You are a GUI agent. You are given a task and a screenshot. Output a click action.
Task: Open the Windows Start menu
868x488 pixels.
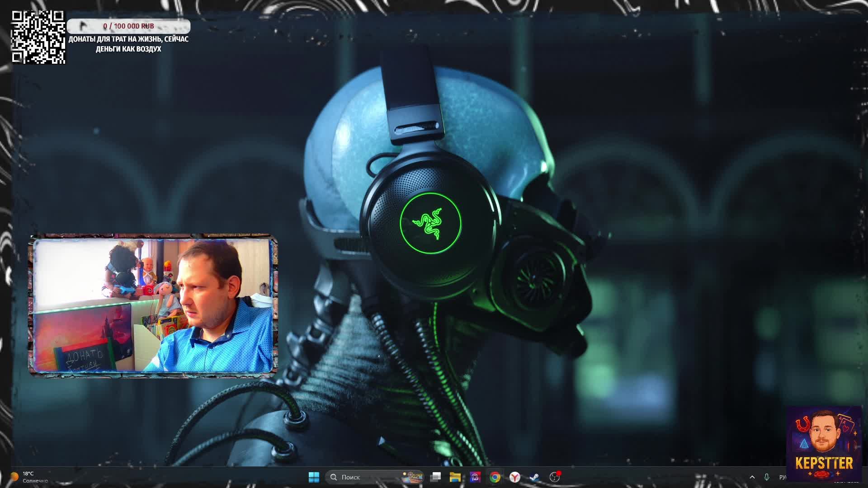314,477
